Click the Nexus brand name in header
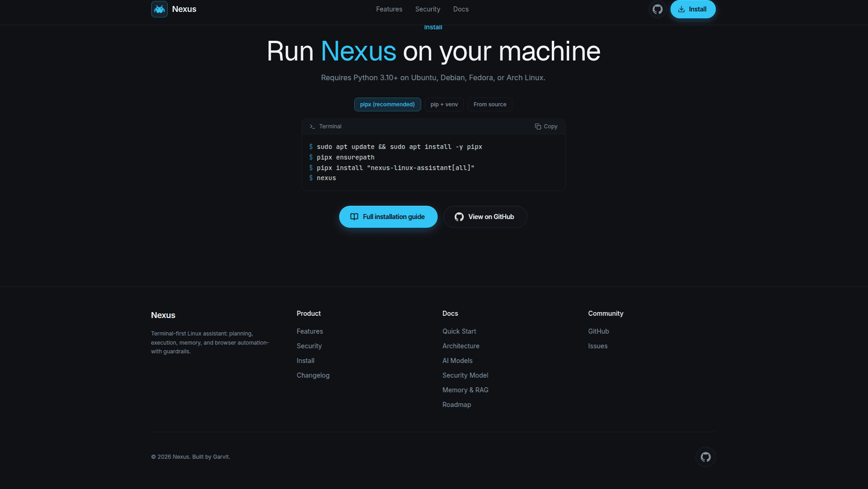Image resolution: width=868 pixels, height=489 pixels. tap(184, 9)
